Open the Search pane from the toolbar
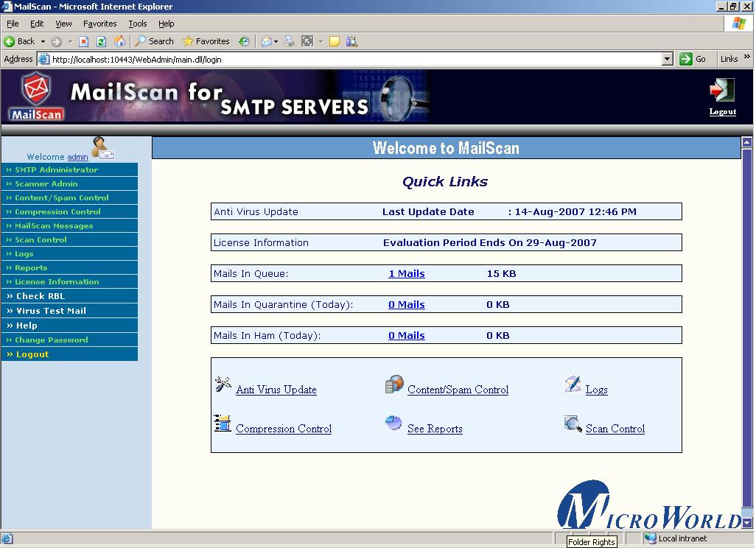Screen dimensions: 756x548 pos(154,41)
